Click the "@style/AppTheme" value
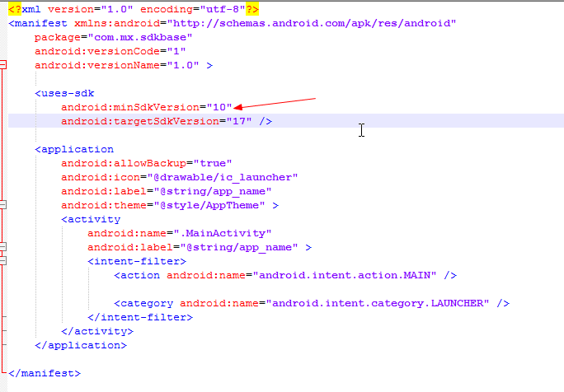The width and height of the screenshot is (564, 392). point(209,206)
